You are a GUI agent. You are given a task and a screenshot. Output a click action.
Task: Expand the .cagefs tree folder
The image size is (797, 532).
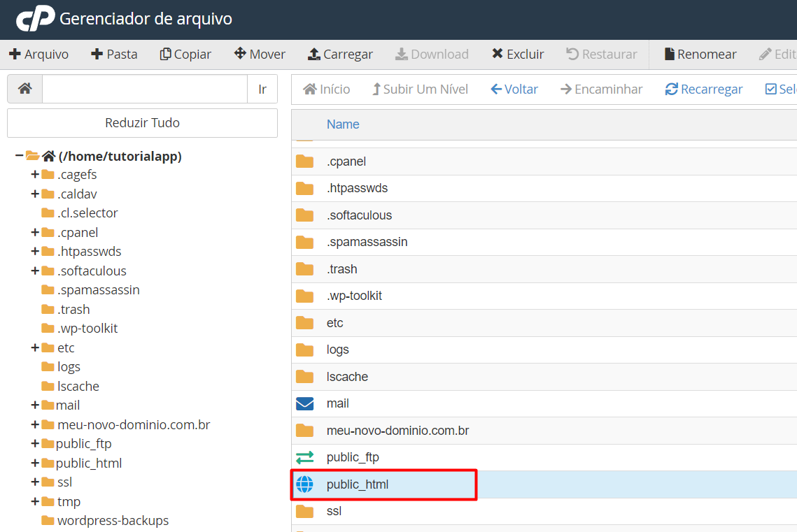(x=35, y=175)
